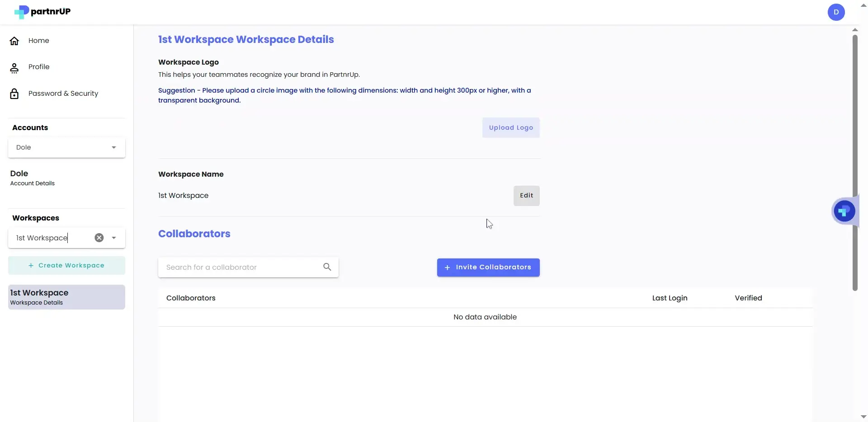The height and width of the screenshot is (422, 868).
Task: Click the plus icon on Invite Collaborators
Action: pos(447,267)
